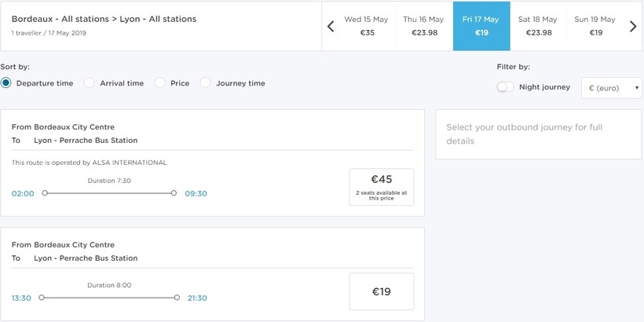Viewport: 644px width, 322px height.
Task: Choose Journey time sorting
Action: pyautogui.click(x=206, y=83)
